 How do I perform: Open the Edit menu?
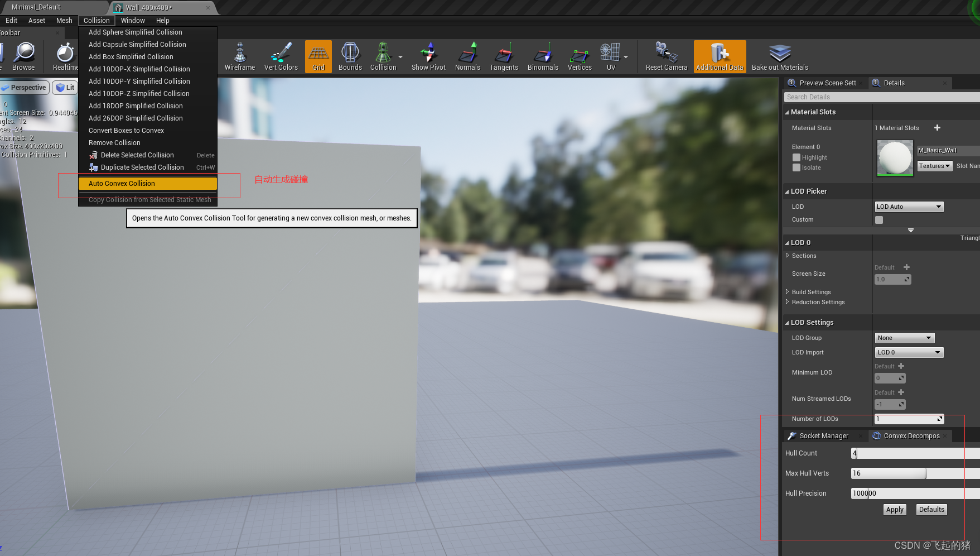pyautogui.click(x=11, y=20)
